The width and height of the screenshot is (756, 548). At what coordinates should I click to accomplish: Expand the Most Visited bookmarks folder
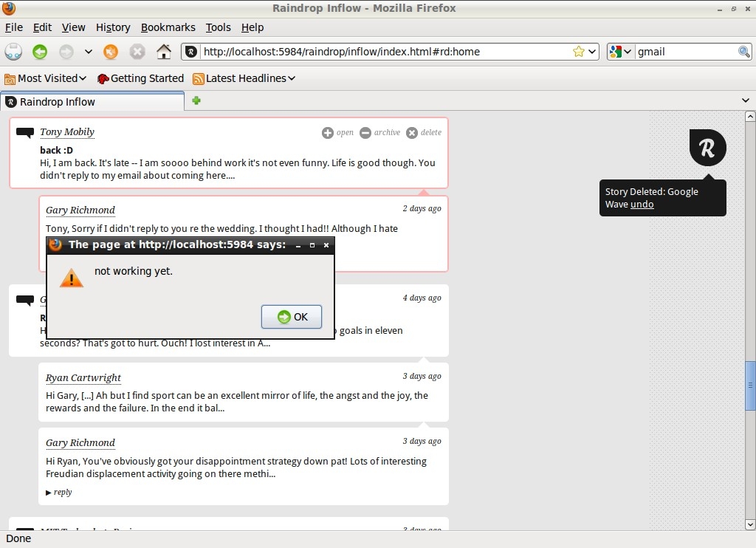coord(45,78)
